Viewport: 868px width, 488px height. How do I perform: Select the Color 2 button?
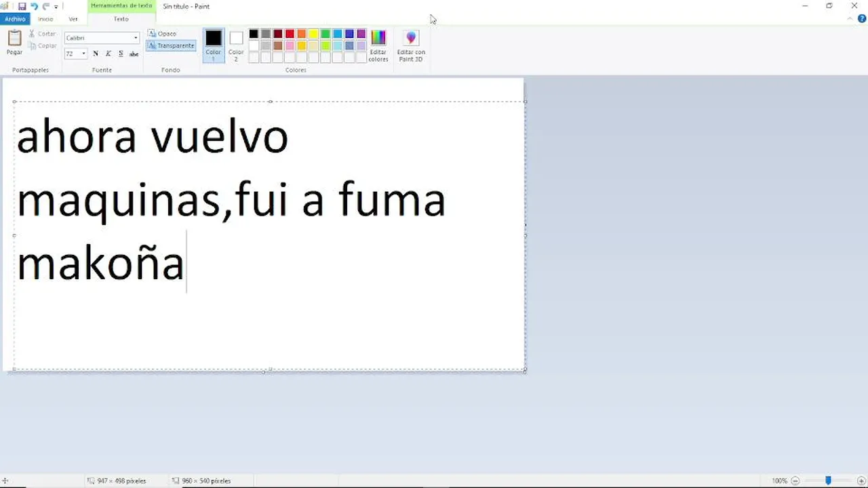[236, 45]
